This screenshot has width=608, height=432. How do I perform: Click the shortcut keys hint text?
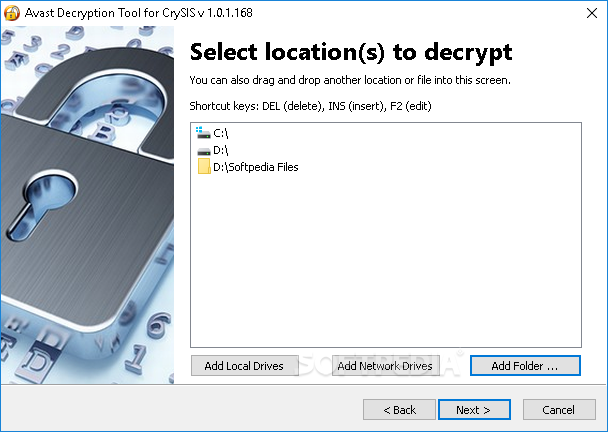310,106
